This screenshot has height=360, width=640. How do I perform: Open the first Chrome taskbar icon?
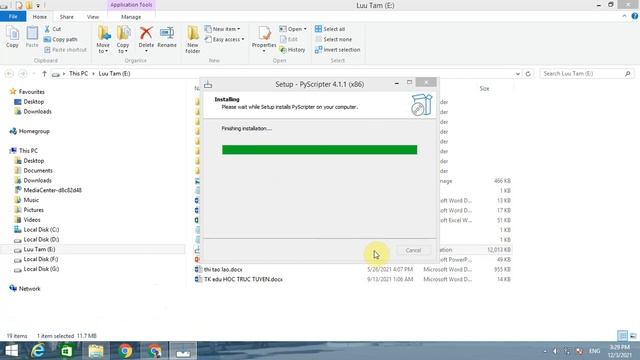click(x=125, y=351)
